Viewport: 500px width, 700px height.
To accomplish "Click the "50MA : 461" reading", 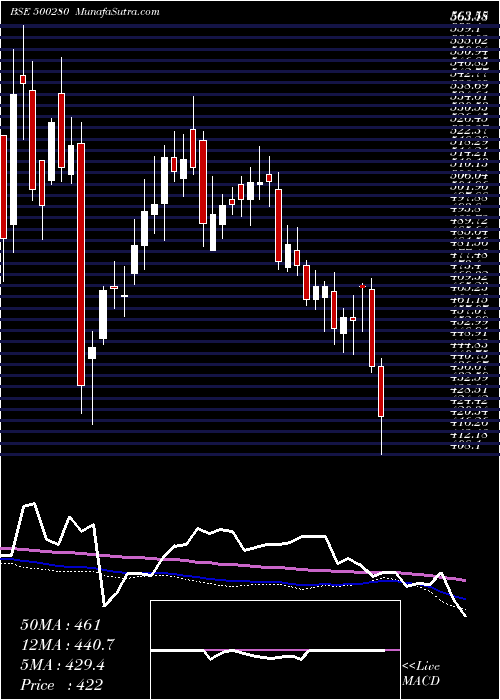I will tap(61, 625).
